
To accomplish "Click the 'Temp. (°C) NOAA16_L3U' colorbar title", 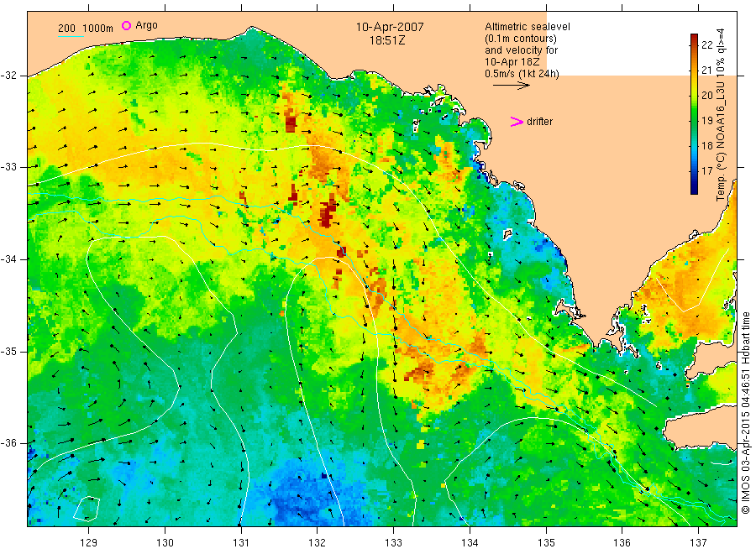I will click(x=721, y=140).
